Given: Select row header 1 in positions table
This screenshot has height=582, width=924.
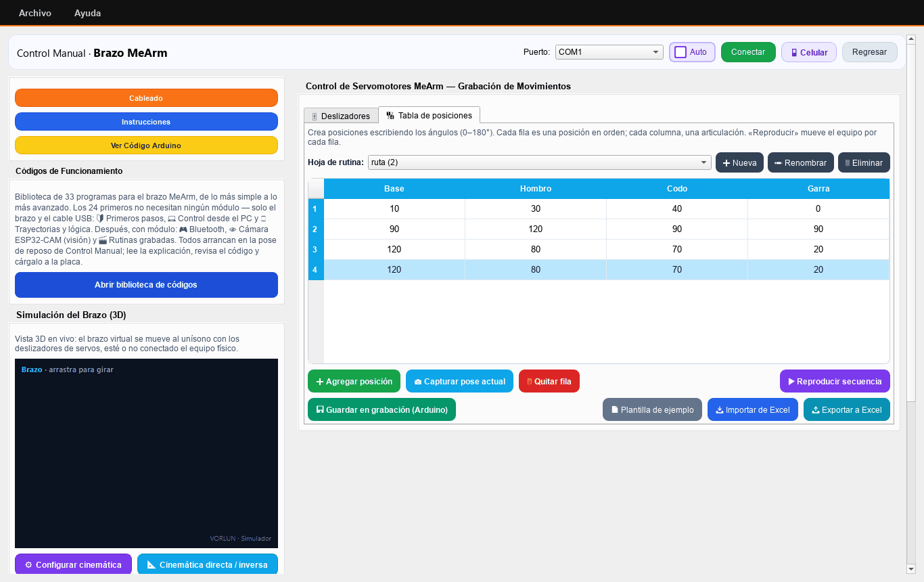Looking at the screenshot, I should tap(316, 209).
